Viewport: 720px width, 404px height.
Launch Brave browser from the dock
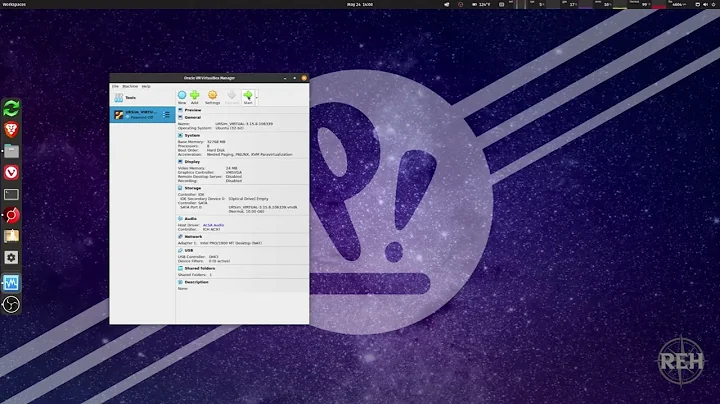point(11,129)
